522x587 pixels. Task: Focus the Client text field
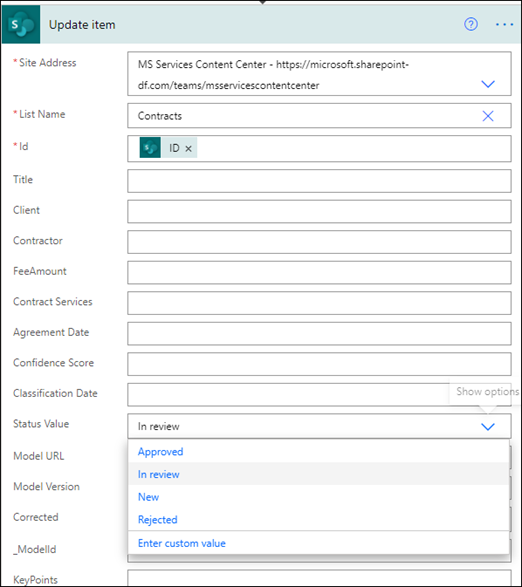tap(319, 212)
